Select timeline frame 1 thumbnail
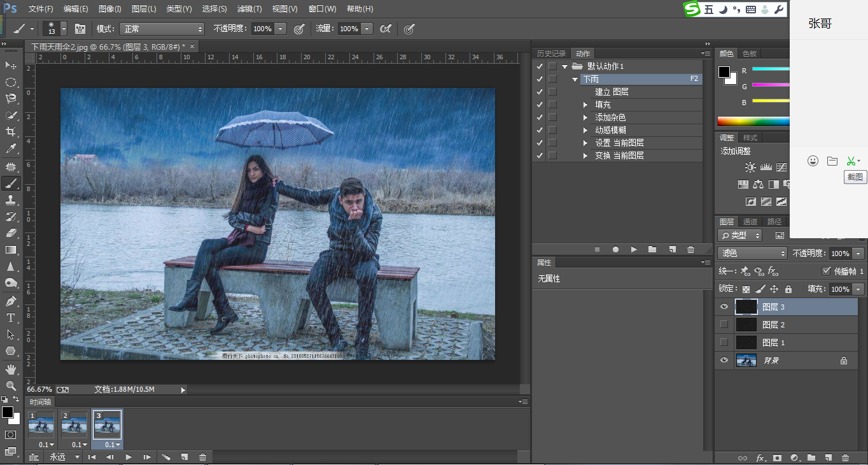 [40, 426]
